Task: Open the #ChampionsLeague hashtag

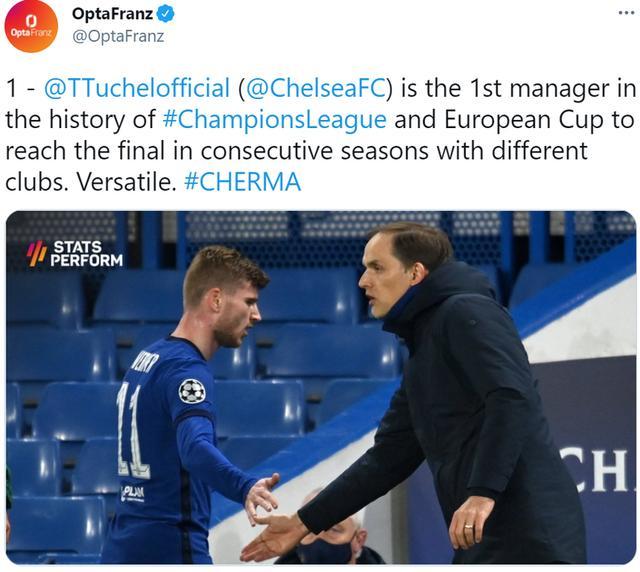Action: 274,121
